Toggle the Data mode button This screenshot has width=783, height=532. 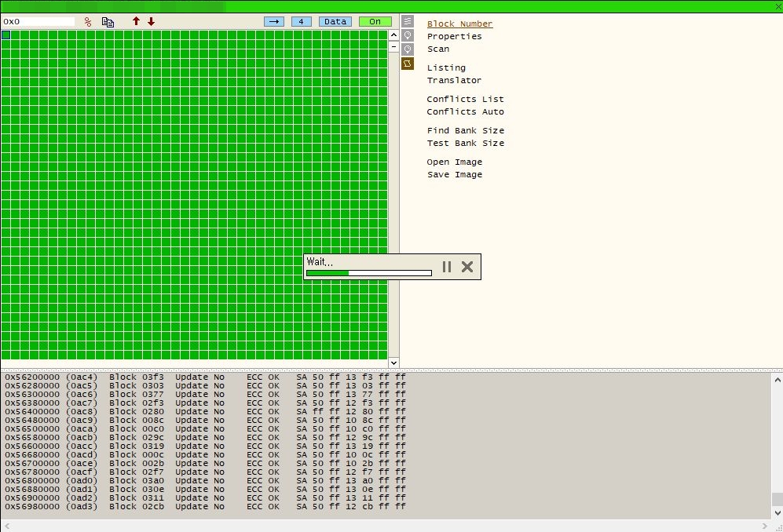[x=335, y=21]
